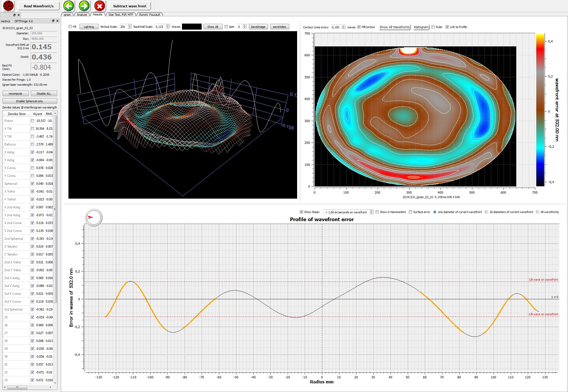
Task: Switch to the Star Test, PSF, MTF tab
Action: pos(121,15)
